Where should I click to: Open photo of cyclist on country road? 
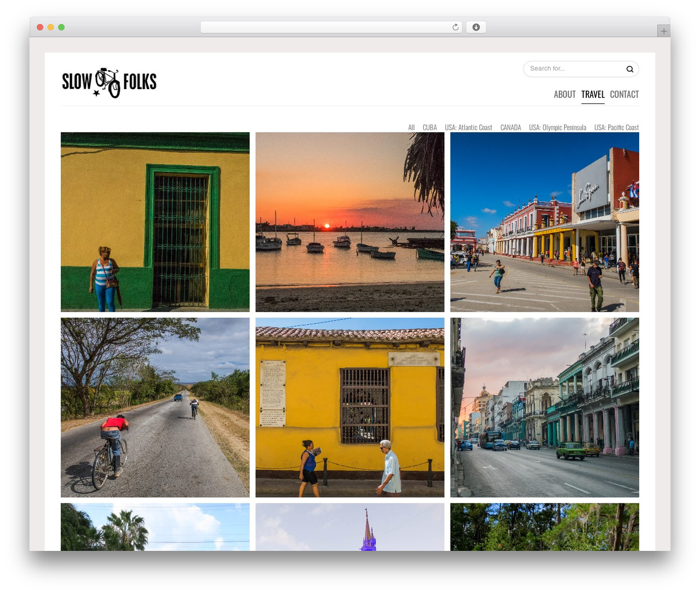[155, 408]
